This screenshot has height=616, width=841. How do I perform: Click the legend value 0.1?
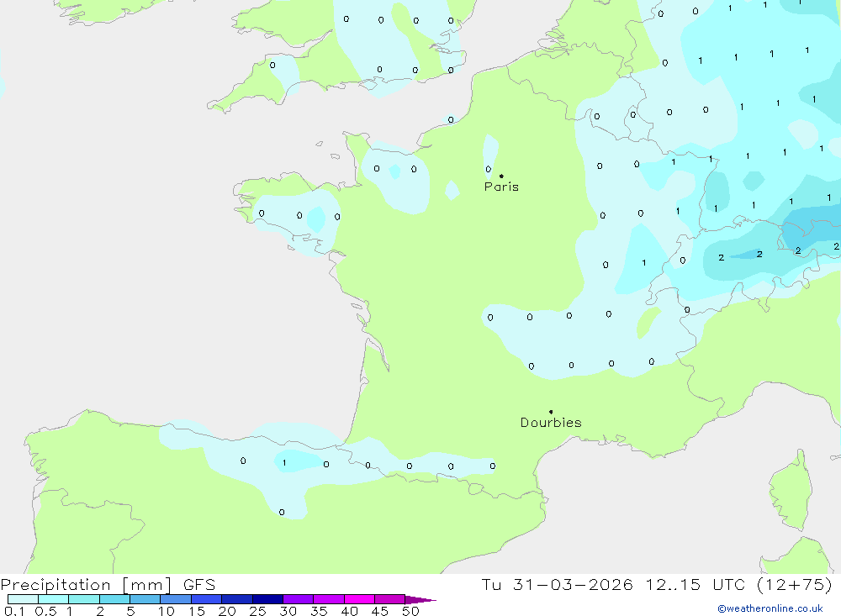[x=14, y=611]
